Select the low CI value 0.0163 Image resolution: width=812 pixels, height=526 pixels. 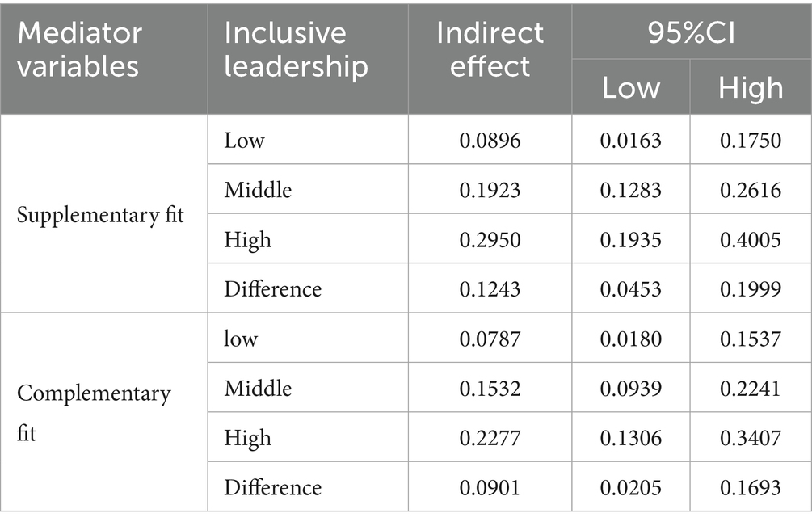click(x=631, y=140)
